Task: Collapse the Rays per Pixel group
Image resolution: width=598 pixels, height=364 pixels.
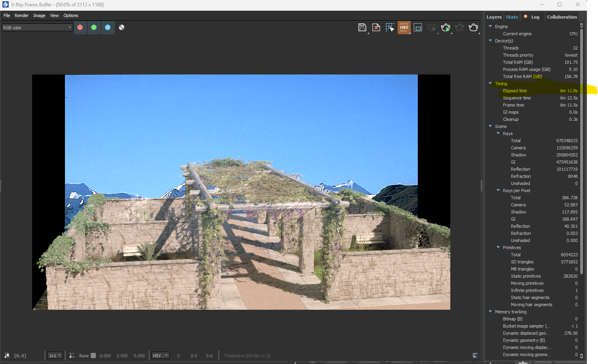Action: pos(498,191)
